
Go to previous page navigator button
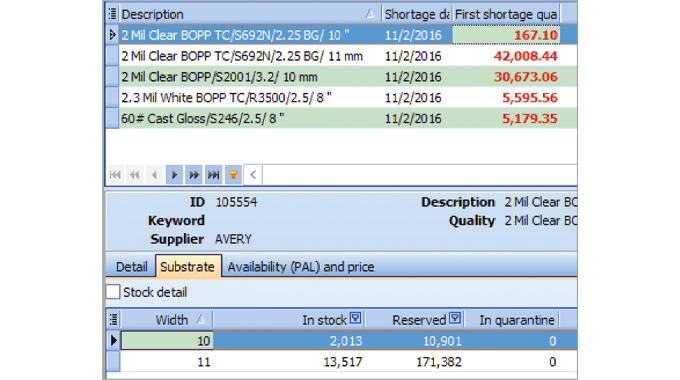[x=134, y=175]
